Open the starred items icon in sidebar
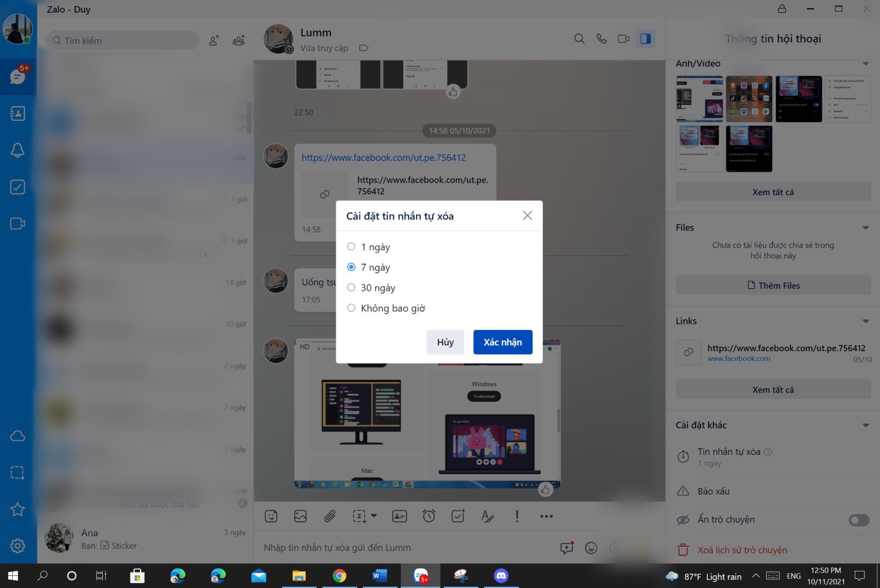880x588 pixels. (18, 509)
